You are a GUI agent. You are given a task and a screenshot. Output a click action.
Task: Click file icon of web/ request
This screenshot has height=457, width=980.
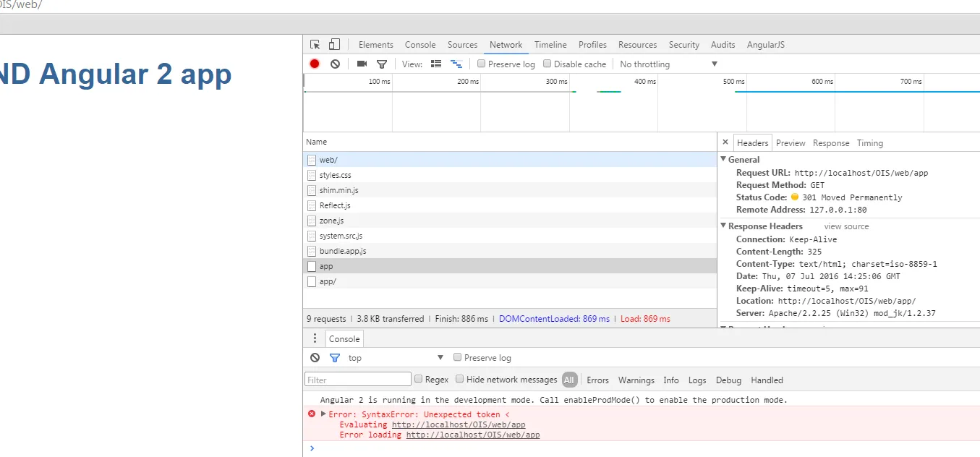(x=312, y=160)
